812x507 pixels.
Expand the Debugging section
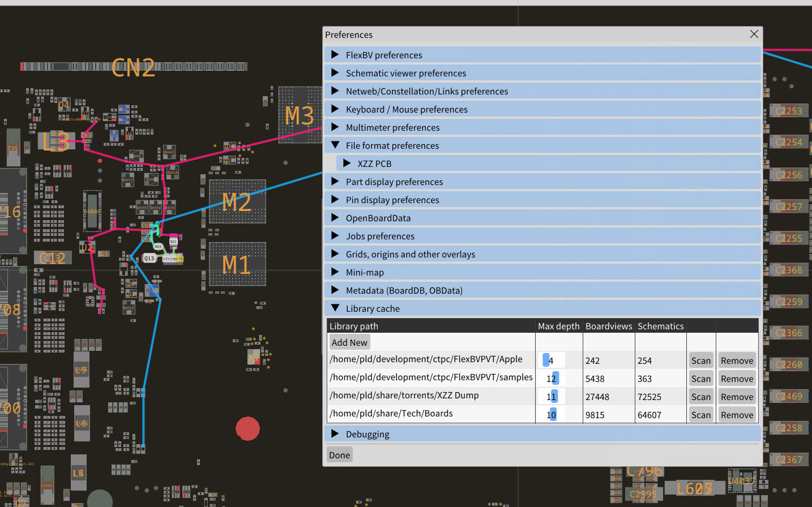[x=367, y=434]
